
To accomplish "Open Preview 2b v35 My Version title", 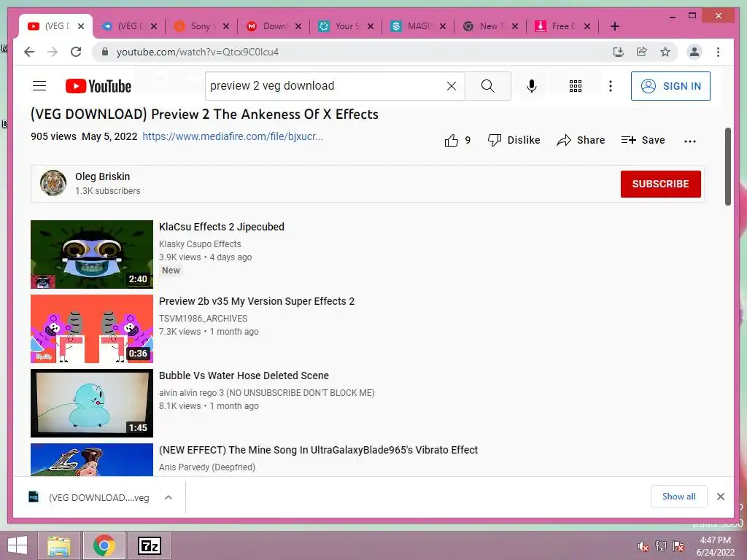I will 257,301.
